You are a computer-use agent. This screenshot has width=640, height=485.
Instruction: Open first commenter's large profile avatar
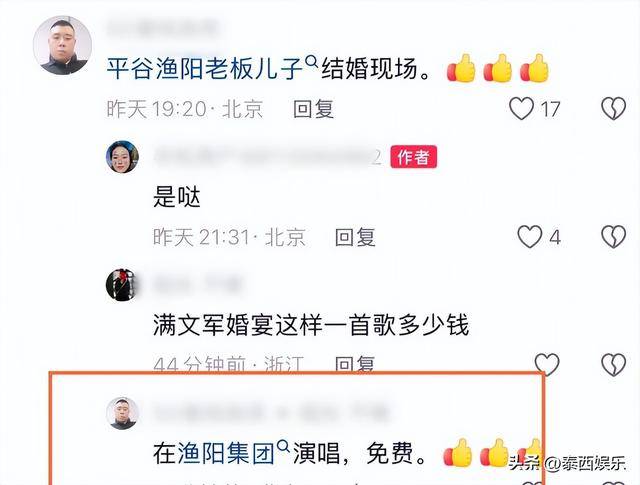click(x=62, y=45)
